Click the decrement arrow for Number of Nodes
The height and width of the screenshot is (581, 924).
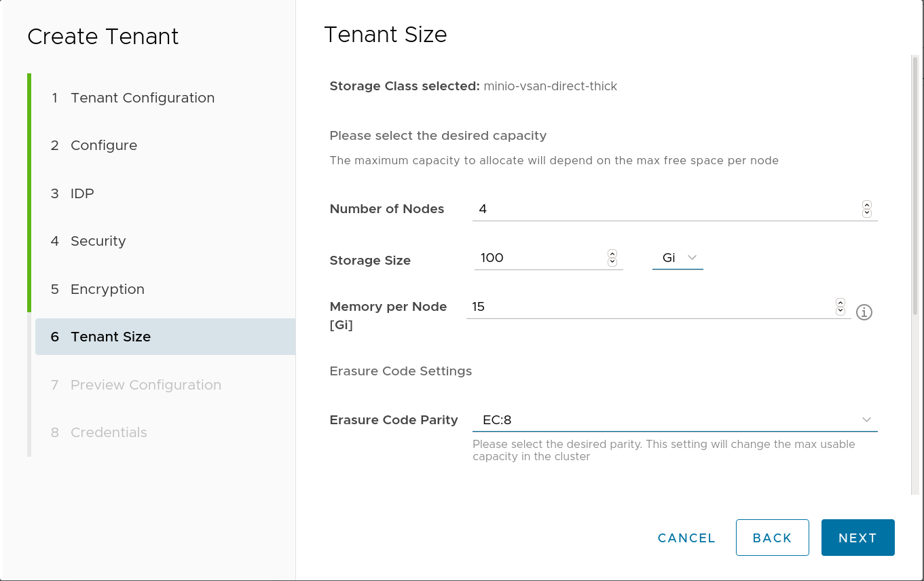pyautogui.click(x=867, y=212)
